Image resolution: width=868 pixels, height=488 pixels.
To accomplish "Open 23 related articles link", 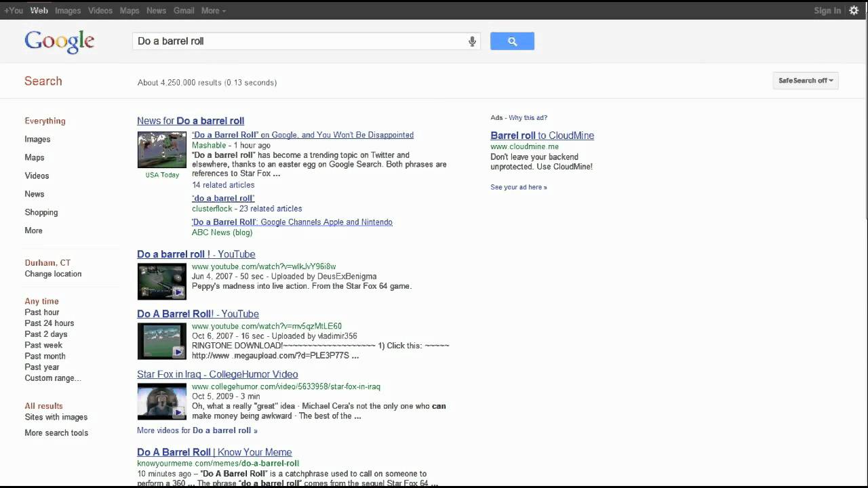I will 271,209.
